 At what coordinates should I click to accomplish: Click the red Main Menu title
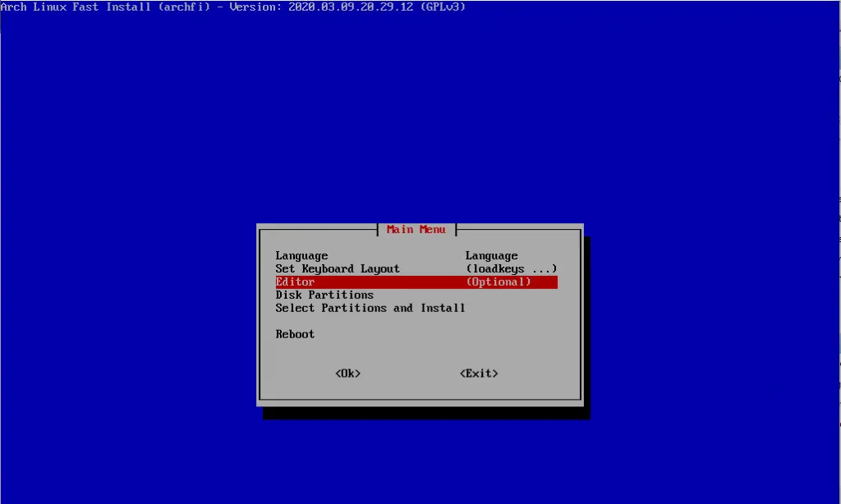pos(416,230)
